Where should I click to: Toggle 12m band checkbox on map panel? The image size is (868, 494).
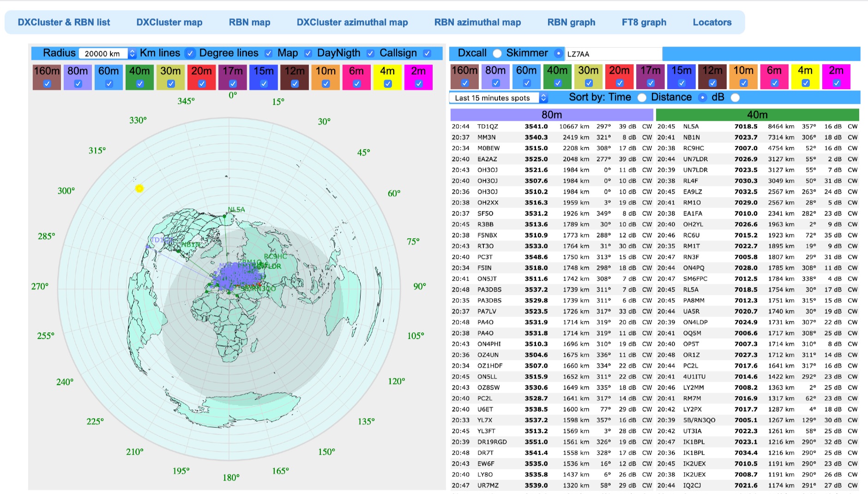pos(295,84)
